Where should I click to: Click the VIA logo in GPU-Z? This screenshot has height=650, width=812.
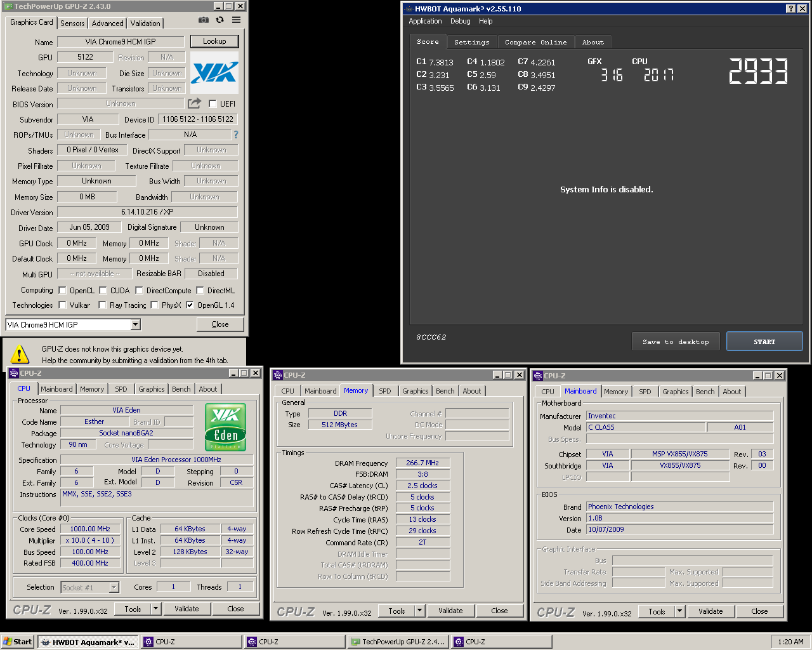point(214,73)
